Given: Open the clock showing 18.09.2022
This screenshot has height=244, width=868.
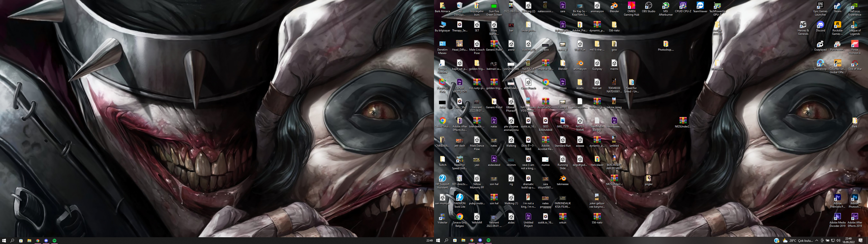Looking at the screenshot, I should point(848,240).
